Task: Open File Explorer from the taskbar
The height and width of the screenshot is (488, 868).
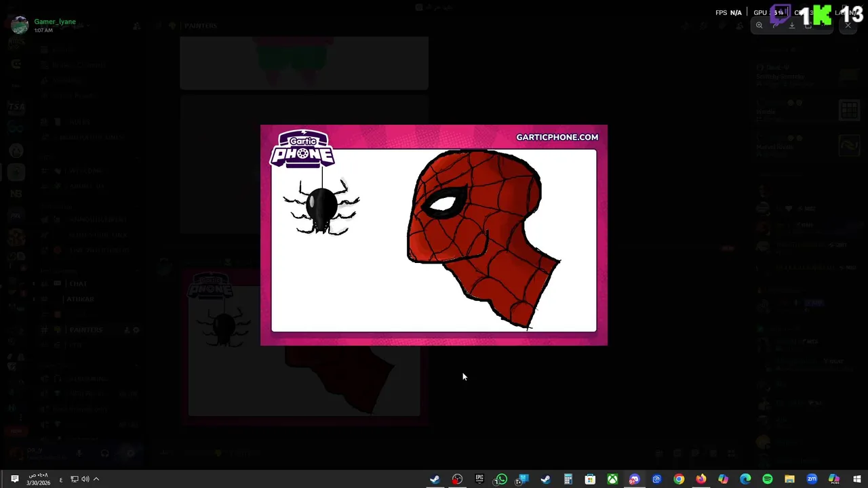Action: click(789, 479)
